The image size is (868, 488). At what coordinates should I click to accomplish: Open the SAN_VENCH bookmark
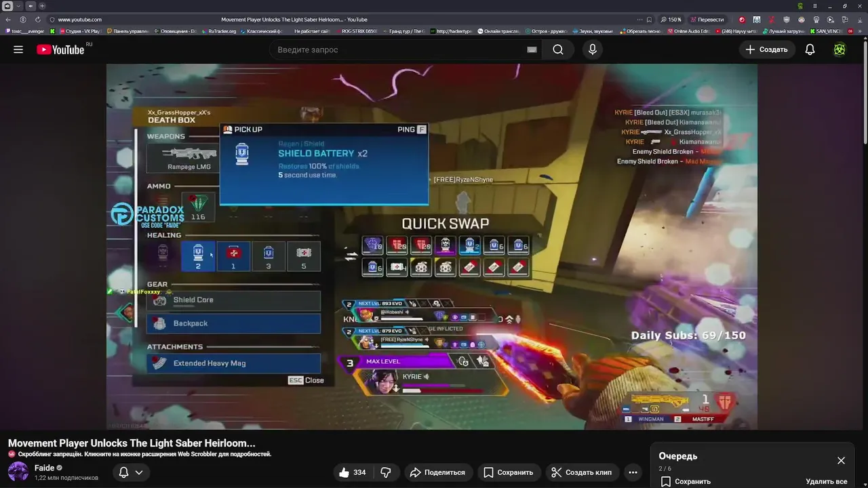coord(825,31)
